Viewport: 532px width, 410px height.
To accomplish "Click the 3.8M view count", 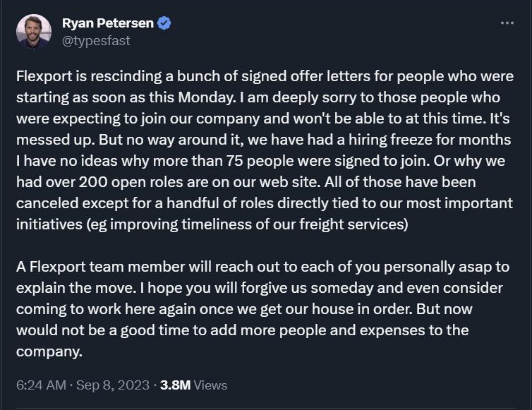I will (175, 385).
